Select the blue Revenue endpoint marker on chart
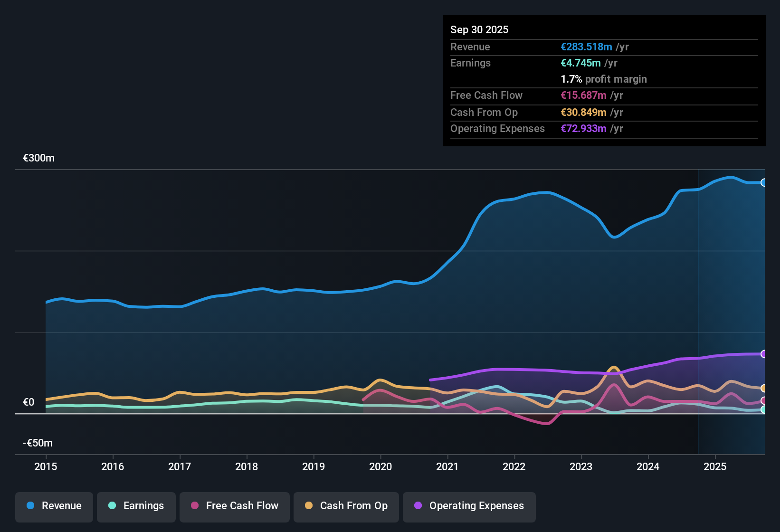This screenshot has width=780, height=532. tap(764, 182)
